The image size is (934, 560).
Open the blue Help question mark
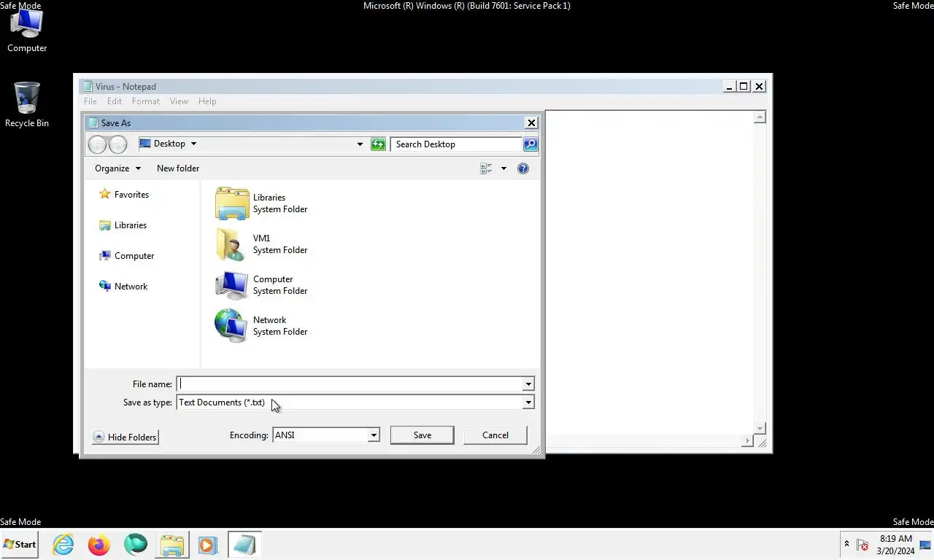pyautogui.click(x=522, y=168)
